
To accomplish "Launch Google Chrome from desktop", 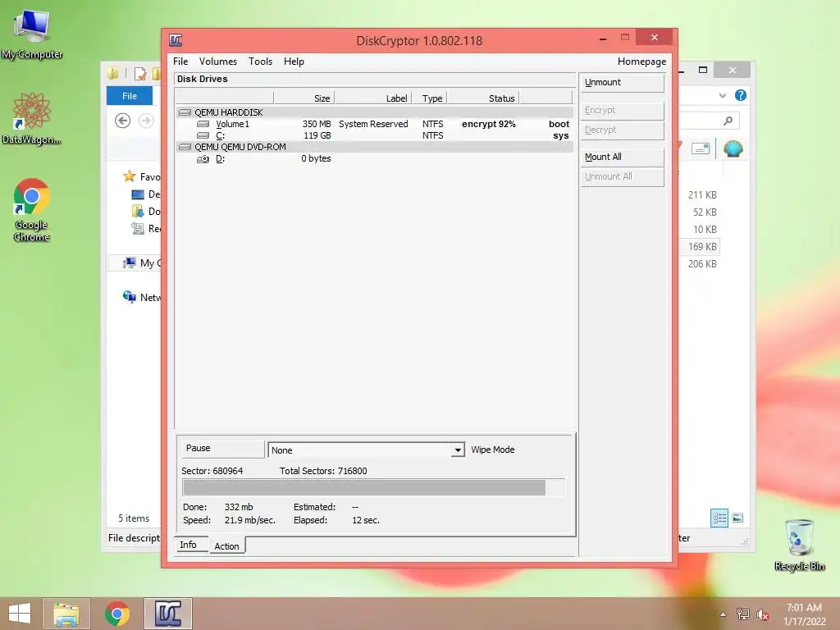I will click(32, 210).
